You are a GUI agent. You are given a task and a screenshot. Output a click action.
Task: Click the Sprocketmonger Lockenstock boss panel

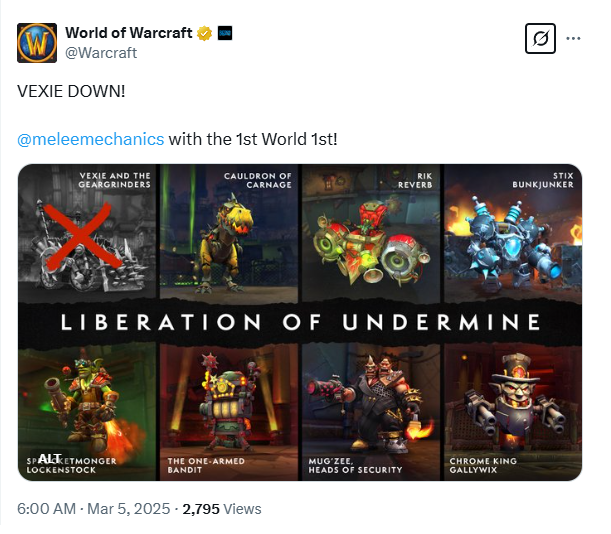(x=87, y=413)
